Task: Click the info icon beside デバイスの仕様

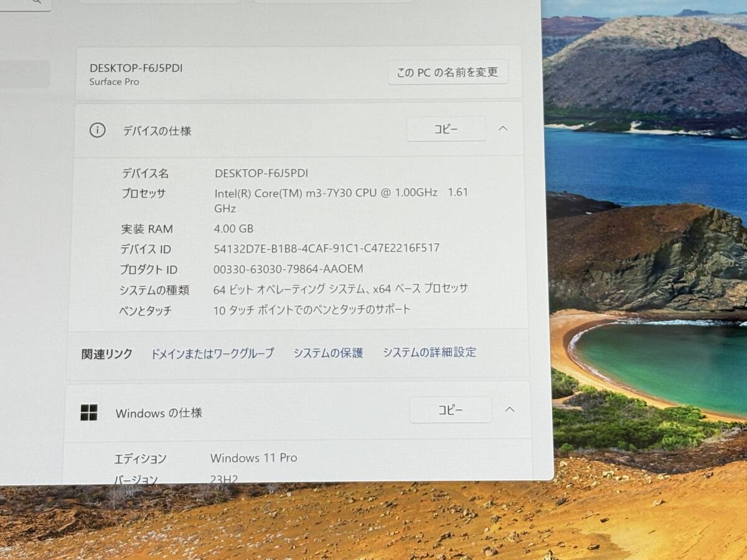Action: [97, 130]
